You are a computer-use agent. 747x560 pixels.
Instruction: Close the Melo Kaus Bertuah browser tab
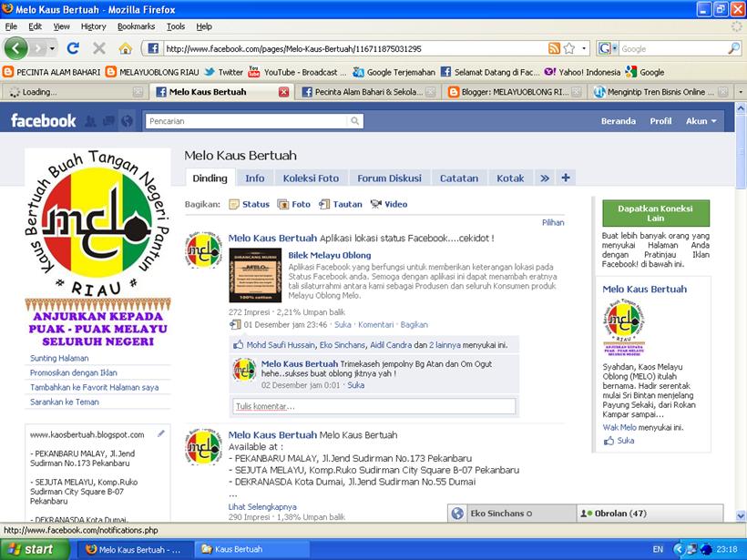(283, 92)
